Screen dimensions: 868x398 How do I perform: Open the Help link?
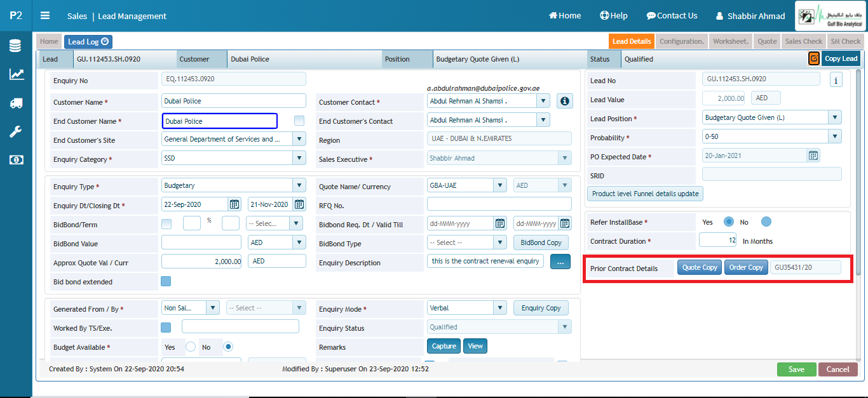click(x=613, y=16)
